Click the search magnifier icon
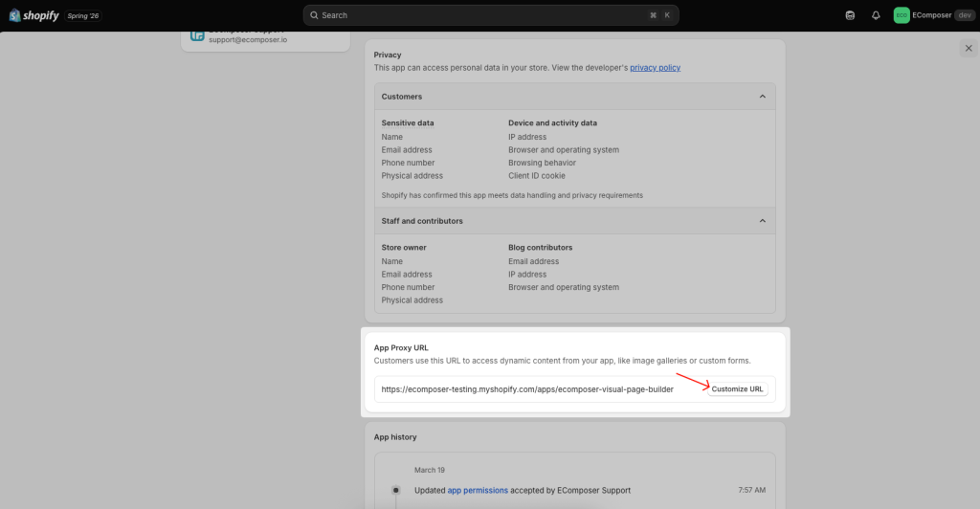This screenshot has height=509, width=980. click(314, 15)
